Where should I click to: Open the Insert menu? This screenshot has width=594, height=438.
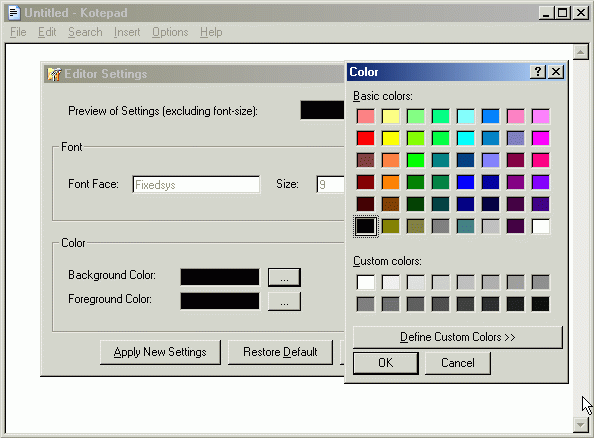pos(127,32)
